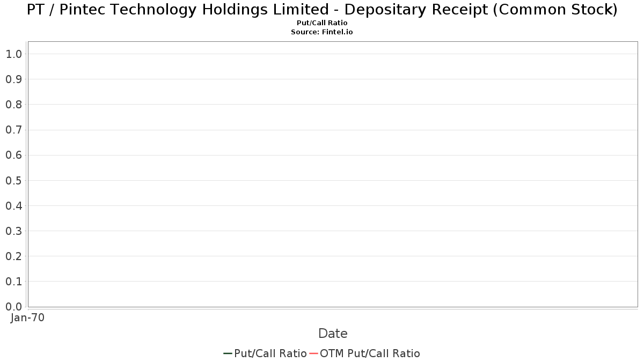Click the 0.7 y-axis tick label
The image size is (644, 362).
(x=13, y=130)
